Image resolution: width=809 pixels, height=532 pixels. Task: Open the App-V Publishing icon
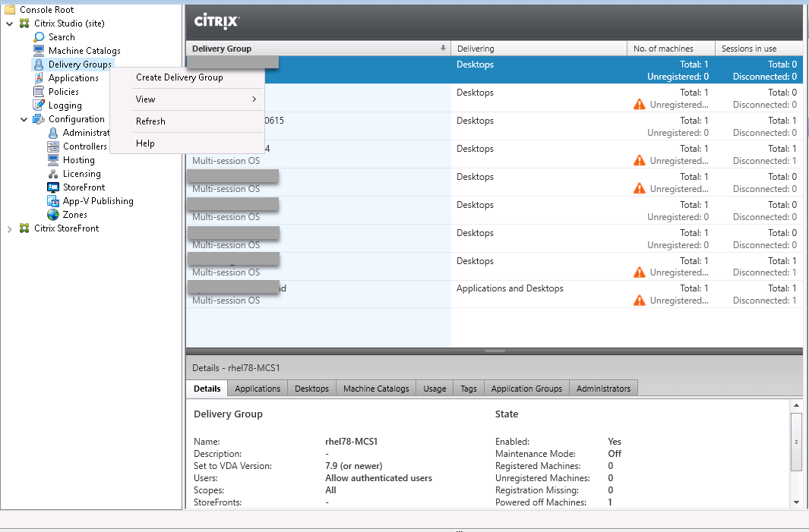tap(53, 201)
